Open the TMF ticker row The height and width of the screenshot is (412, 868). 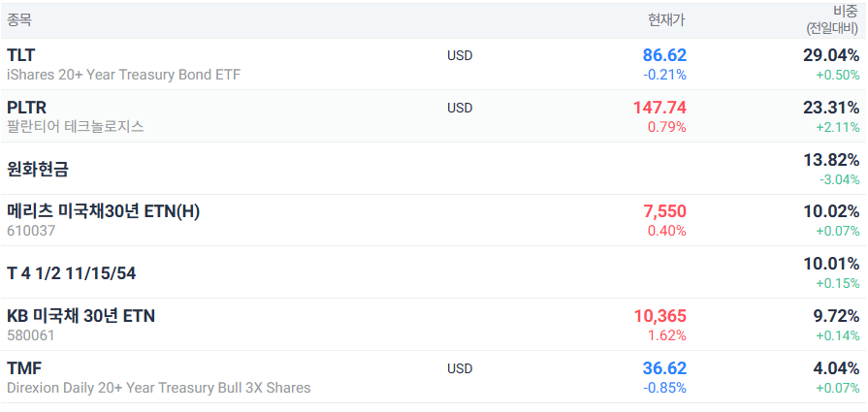(434, 377)
